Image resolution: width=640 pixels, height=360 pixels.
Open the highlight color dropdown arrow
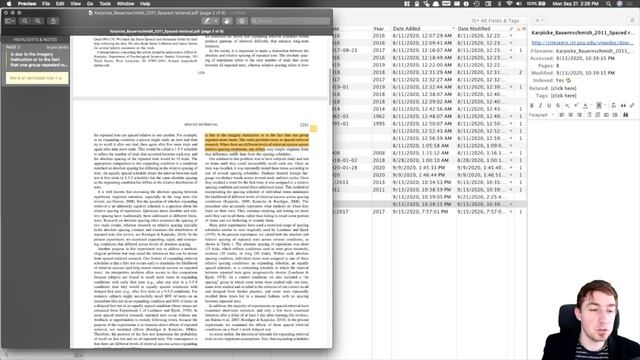(x=216, y=21)
